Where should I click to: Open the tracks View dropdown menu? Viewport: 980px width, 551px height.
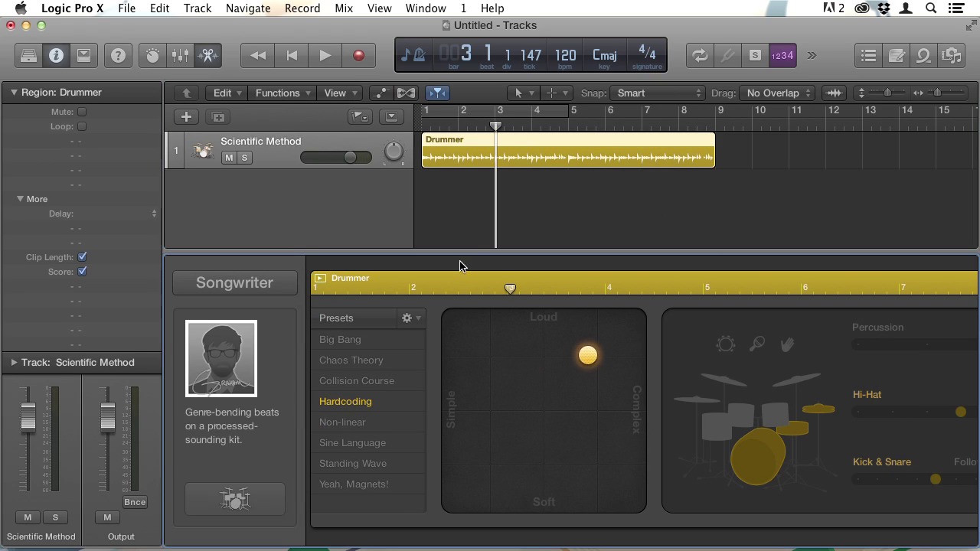click(x=340, y=93)
